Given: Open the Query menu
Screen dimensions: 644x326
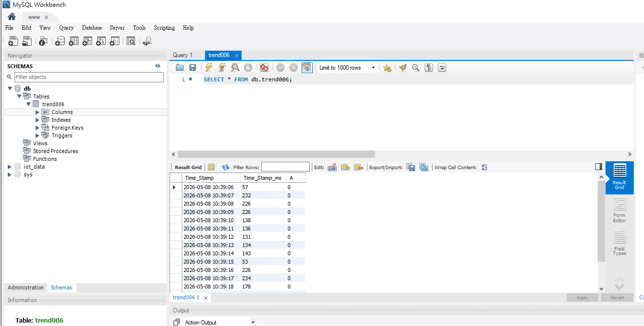Looking at the screenshot, I should pyautogui.click(x=66, y=28).
